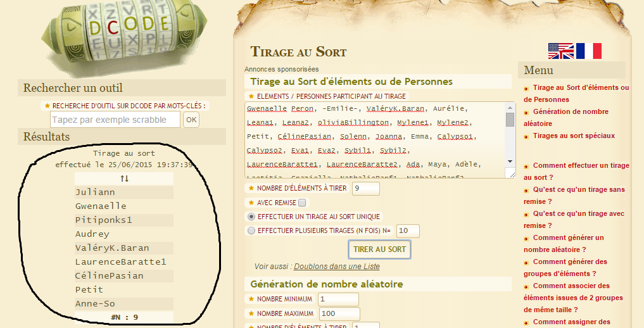Click the participants list textarea
Image resolution: width=644 pixels, height=328 pixels.
[x=375, y=140]
